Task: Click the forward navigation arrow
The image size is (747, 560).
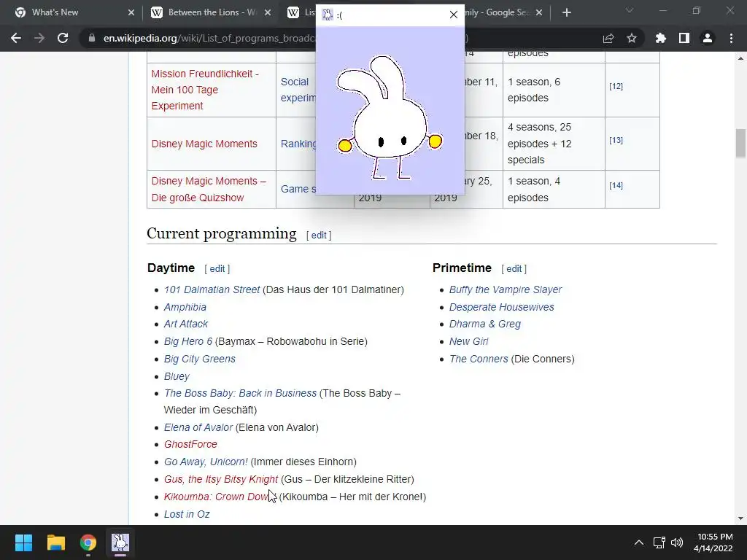Action: (x=39, y=38)
